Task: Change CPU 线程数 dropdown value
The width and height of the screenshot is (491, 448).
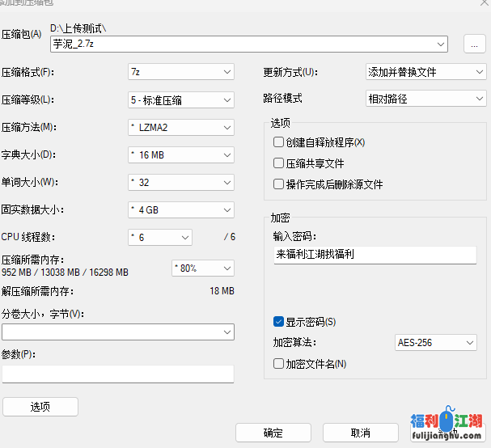Action: click(x=184, y=238)
